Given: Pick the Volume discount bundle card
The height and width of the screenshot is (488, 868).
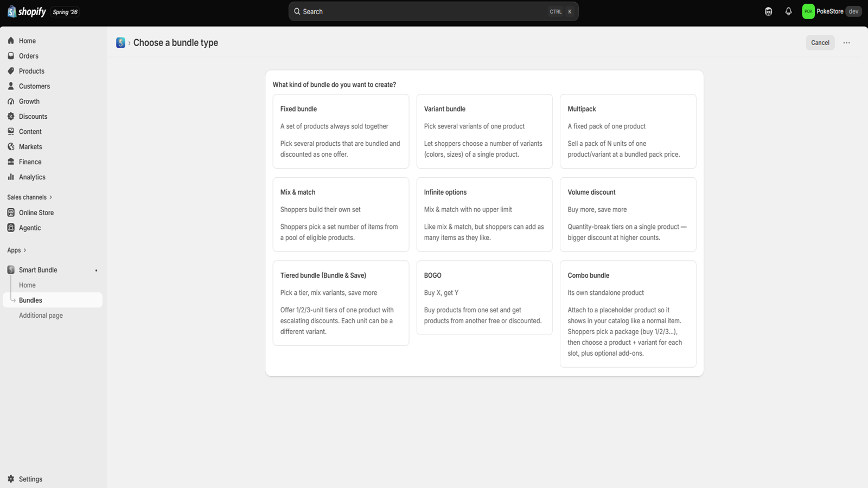Looking at the screenshot, I should coord(628,215).
